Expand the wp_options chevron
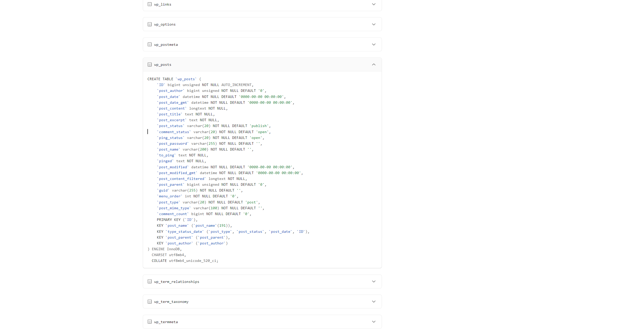Image resolution: width=644 pixels, height=334 pixels. click(x=374, y=24)
